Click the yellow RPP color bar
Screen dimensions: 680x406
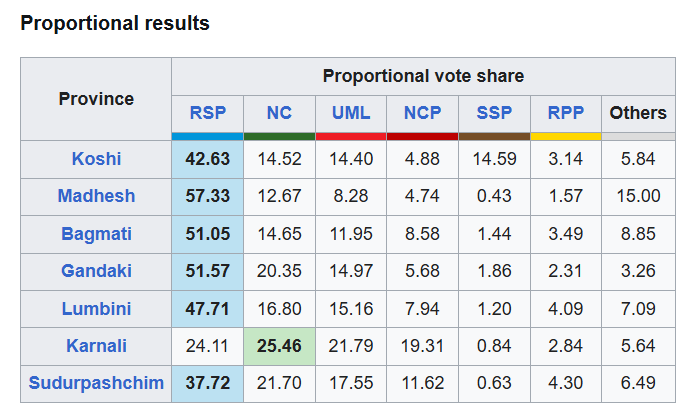click(x=566, y=136)
